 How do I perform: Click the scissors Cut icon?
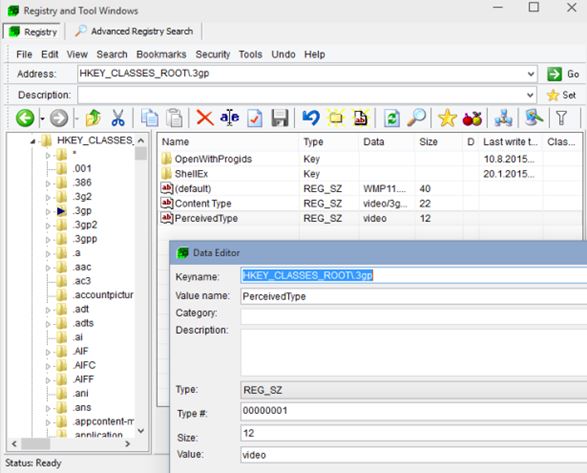[x=118, y=118]
